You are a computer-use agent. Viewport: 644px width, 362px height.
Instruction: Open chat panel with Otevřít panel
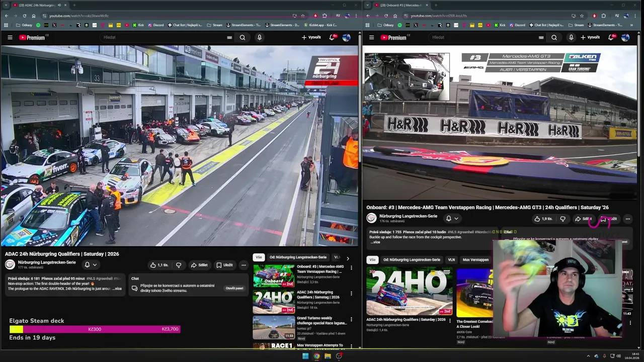234,289
